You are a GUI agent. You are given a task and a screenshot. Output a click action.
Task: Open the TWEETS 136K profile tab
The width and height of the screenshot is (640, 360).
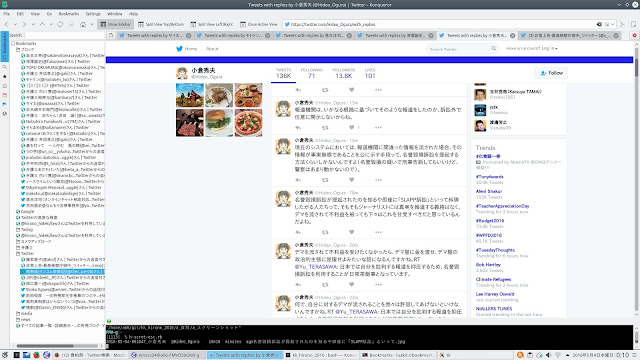283,73
